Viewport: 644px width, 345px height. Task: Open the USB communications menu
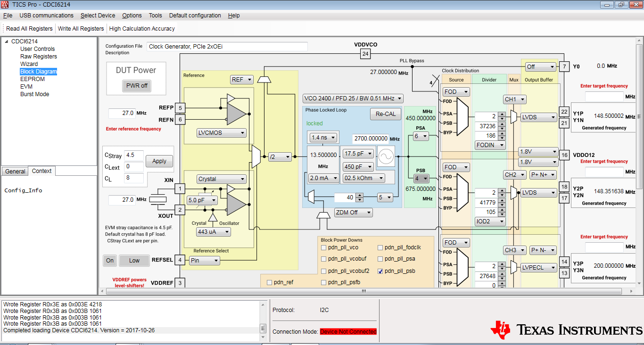coord(46,16)
